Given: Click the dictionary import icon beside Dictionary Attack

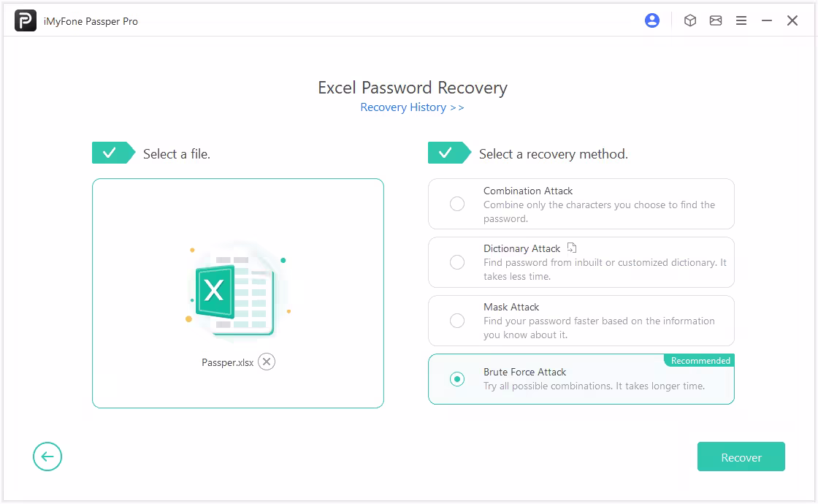Looking at the screenshot, I should (x=573, y=248).
